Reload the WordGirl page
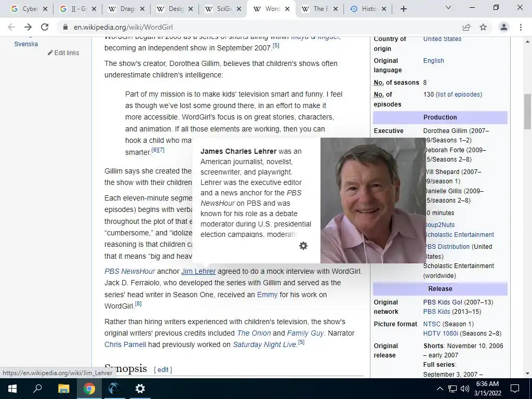 45,27
